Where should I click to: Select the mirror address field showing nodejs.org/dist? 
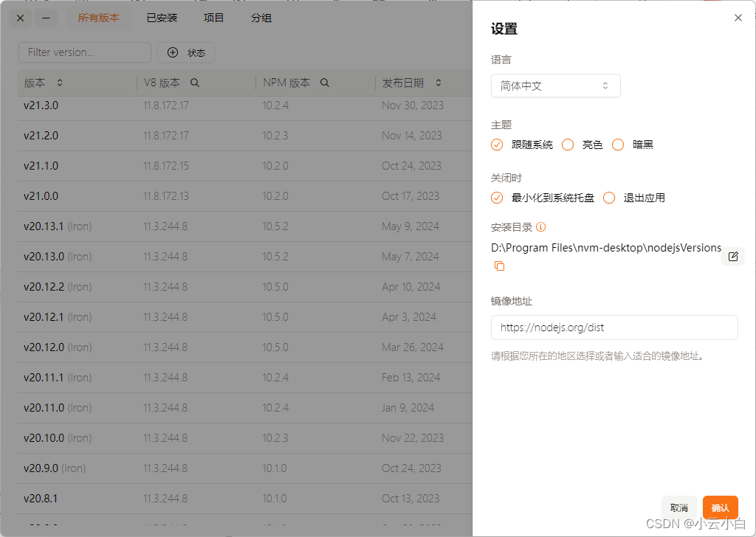(614, 328)
